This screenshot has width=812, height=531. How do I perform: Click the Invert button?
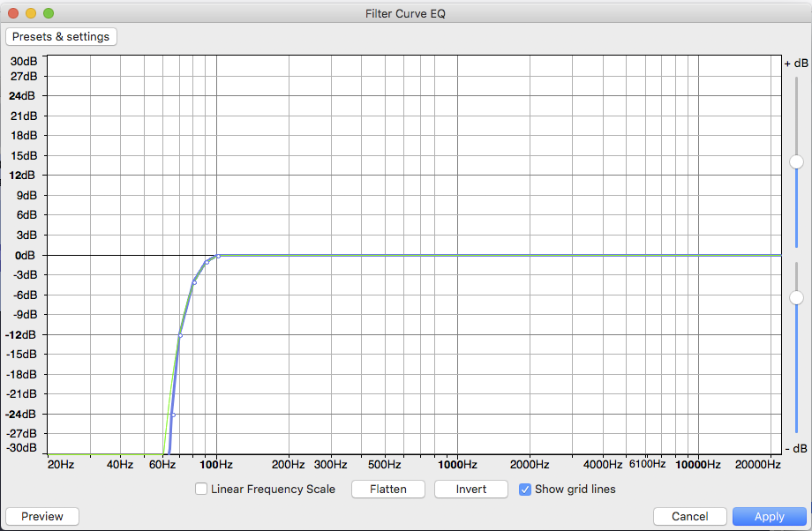point(470,489)
